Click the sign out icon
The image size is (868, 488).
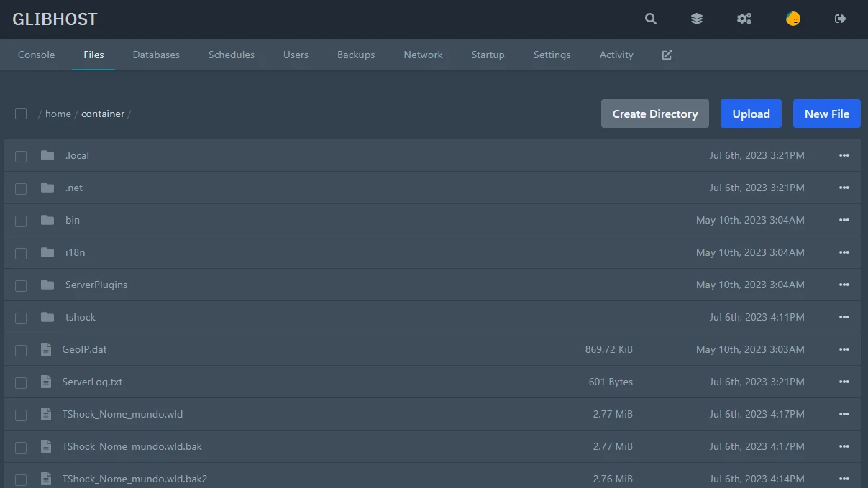[x=840, y=19]
